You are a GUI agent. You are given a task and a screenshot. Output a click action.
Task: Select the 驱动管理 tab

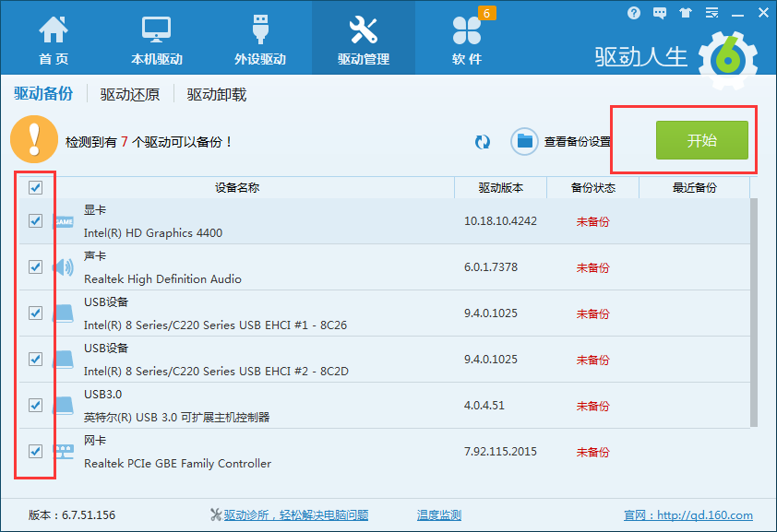(364, 40)
